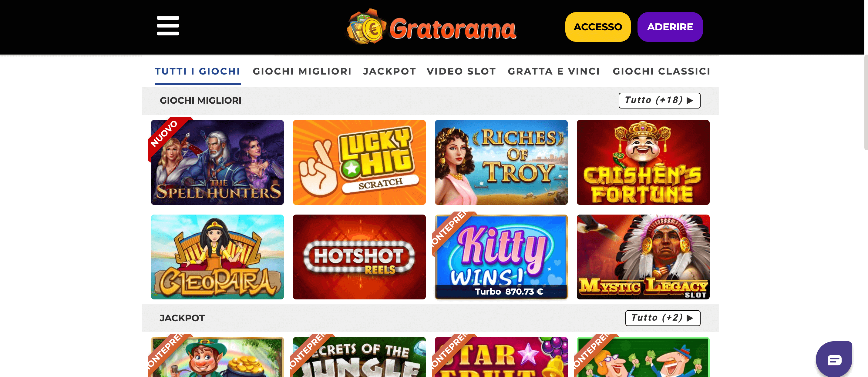Image resolution: width=868 pixels, height=377 pixels.
Task: Open the Riches of Troy game
Action: pyautogui.click(x=501, y=162)
